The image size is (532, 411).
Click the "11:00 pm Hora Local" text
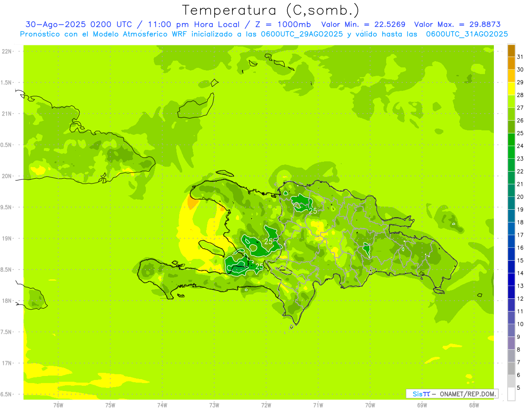pyautogui.click(x=192, y=24)
